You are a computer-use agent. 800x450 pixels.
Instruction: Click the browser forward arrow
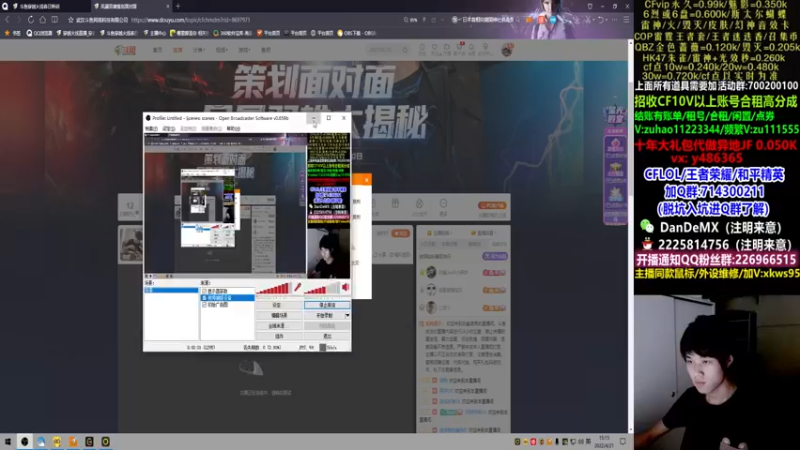(19, 20)
